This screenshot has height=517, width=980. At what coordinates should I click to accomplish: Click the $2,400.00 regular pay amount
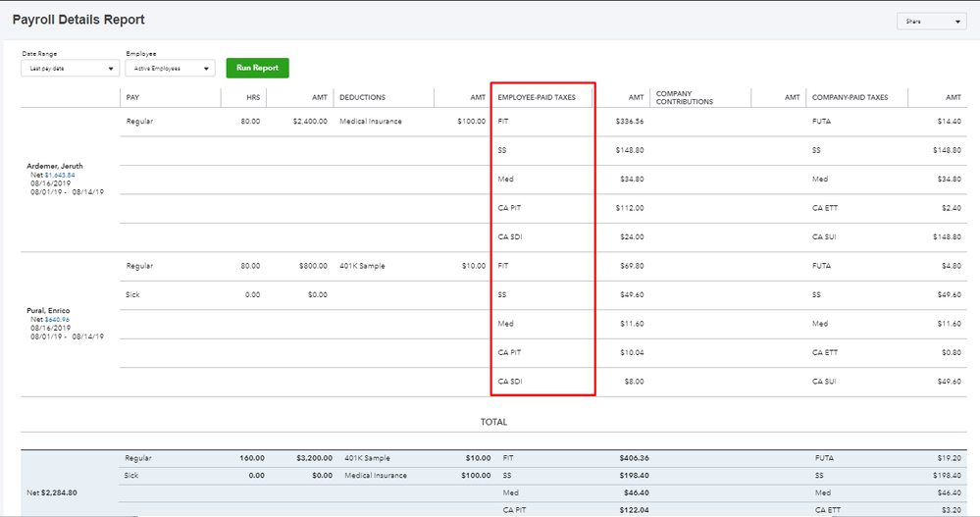pos(310,122)
